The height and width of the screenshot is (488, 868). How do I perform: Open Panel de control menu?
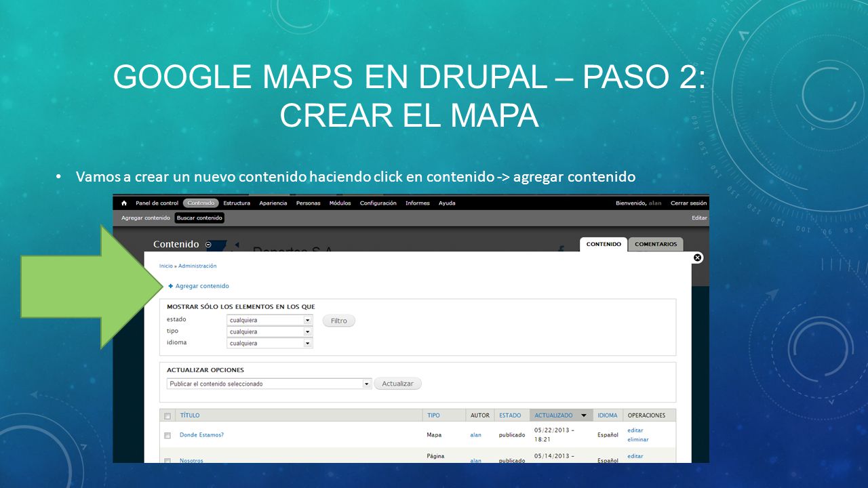(x=157, y=203)
